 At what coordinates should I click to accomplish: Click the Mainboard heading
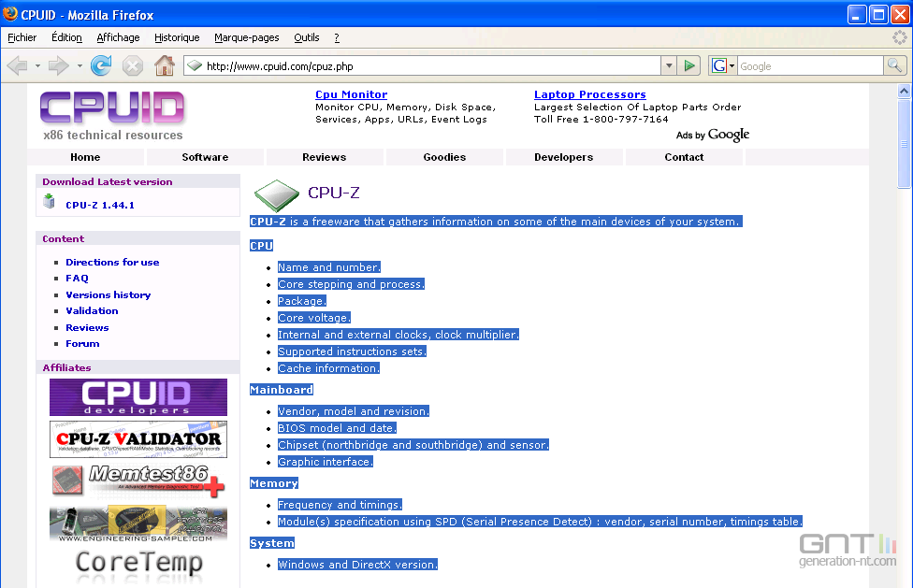pos(282,390)
